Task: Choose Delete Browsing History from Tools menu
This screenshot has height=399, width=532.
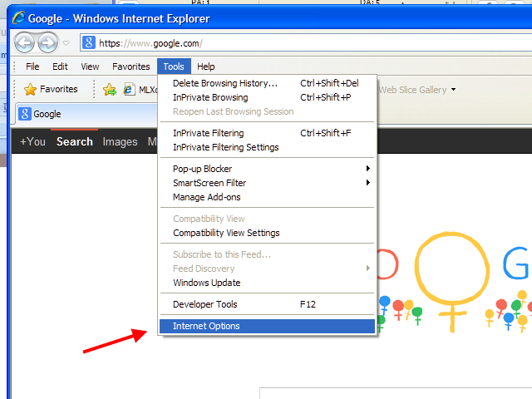Action: [267, 83]
